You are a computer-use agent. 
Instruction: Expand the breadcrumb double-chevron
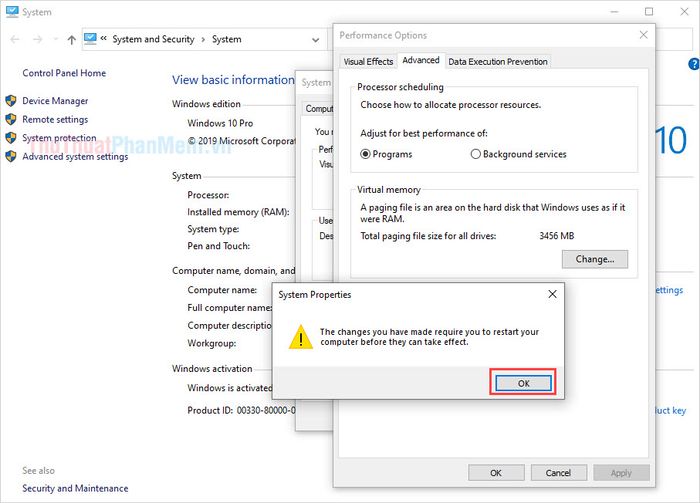(104, 38)
